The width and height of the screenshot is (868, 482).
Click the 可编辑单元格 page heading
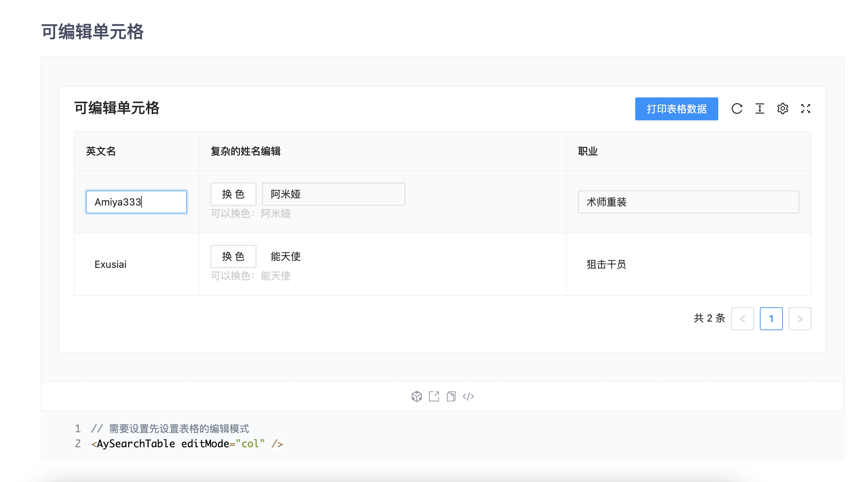point(92,32)
